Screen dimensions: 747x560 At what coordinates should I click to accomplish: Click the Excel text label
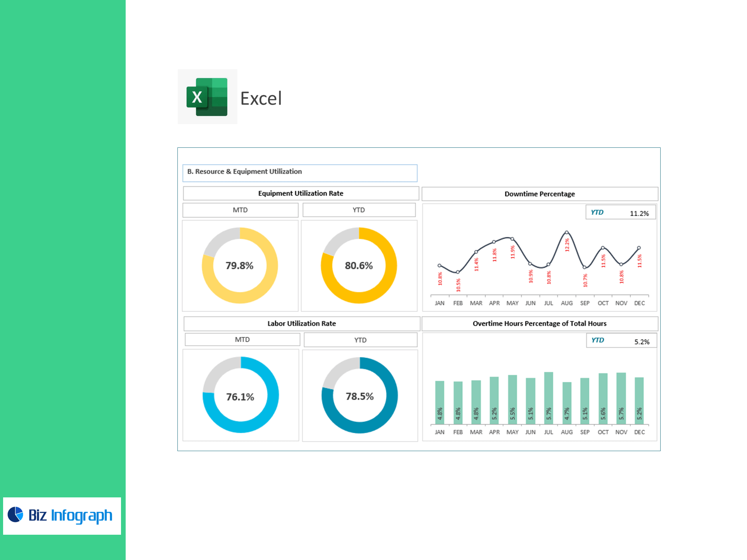[261, 98]
